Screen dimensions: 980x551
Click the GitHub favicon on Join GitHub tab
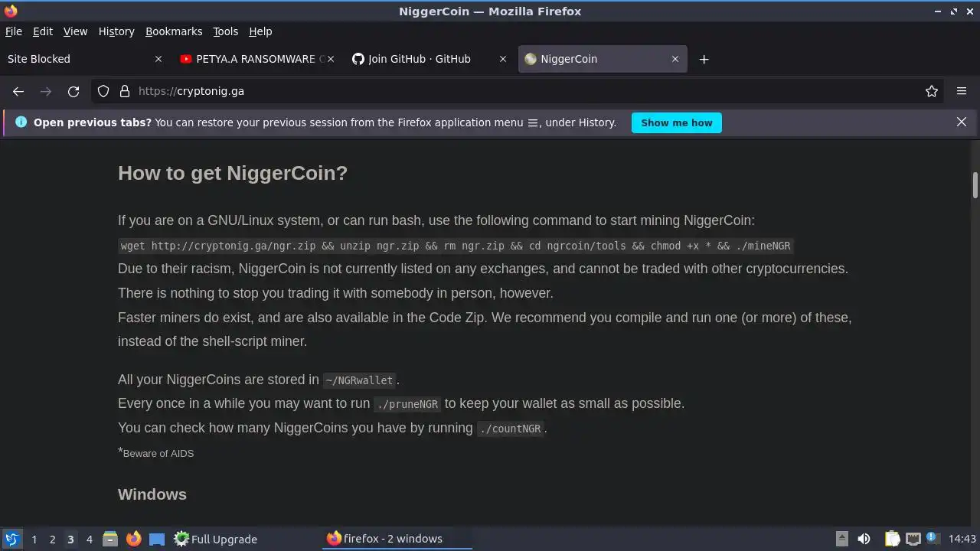pos(358,59)
